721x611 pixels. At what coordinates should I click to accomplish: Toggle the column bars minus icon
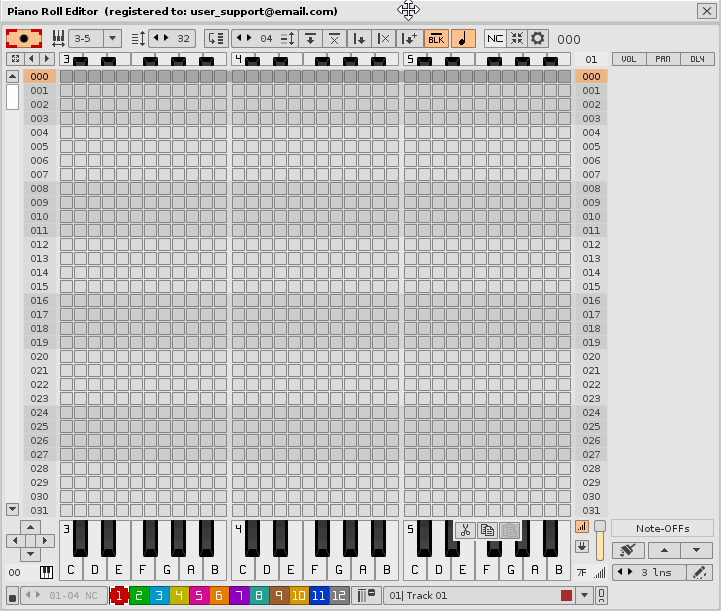coord(366,596)
